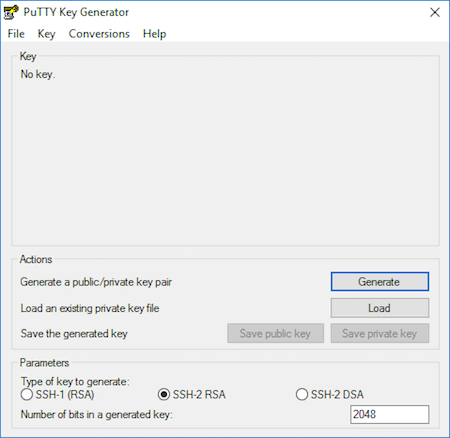This screenshot has height=438, width=450.
Task: Click the Save private key button
Action: point(380,333)
